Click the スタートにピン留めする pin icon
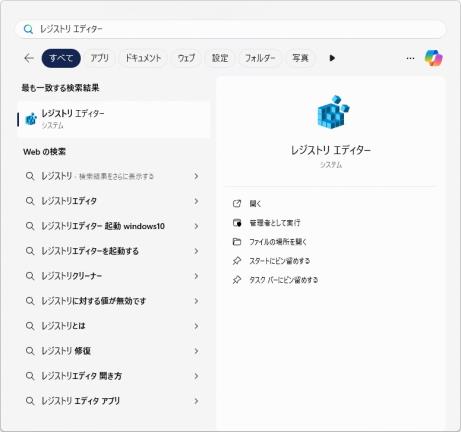Viewport: 461px width, 432px height. [x=237, y=261]
